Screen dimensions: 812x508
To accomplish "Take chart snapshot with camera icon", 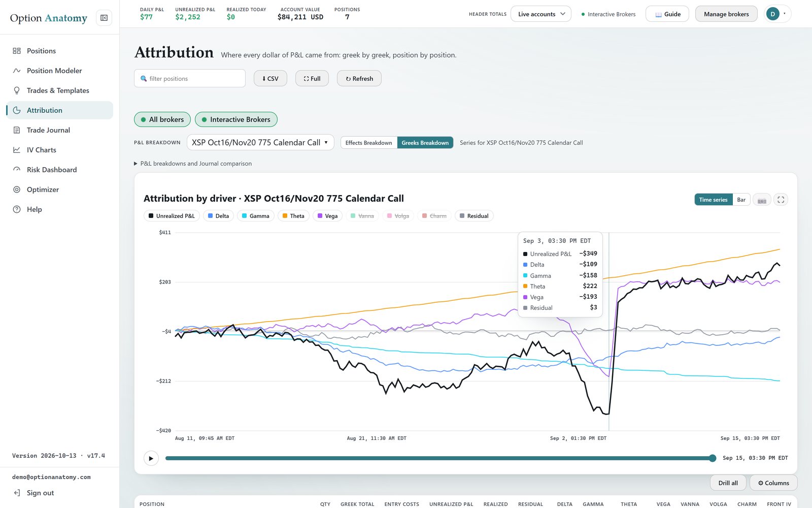I will 762,200.
